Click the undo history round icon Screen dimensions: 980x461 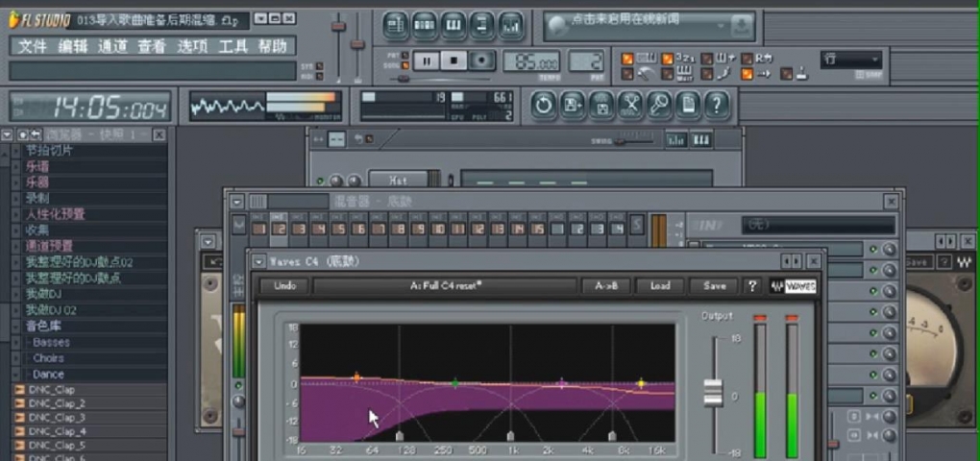click(x=544, y=105)
